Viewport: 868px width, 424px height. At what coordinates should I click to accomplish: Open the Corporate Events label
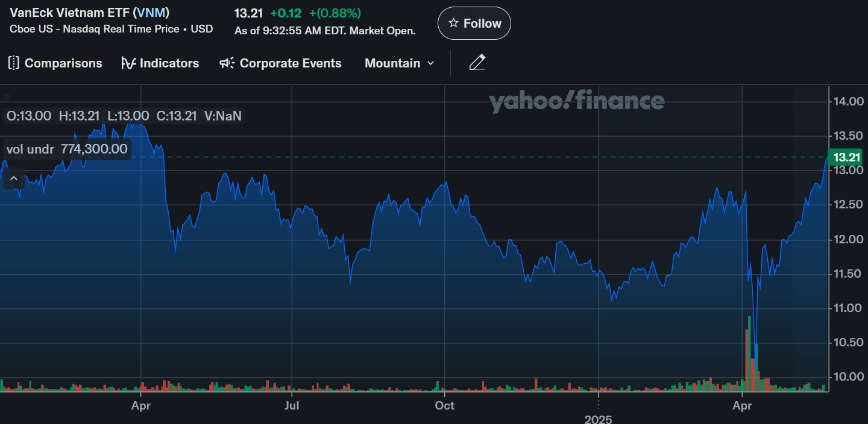point(291,63)
